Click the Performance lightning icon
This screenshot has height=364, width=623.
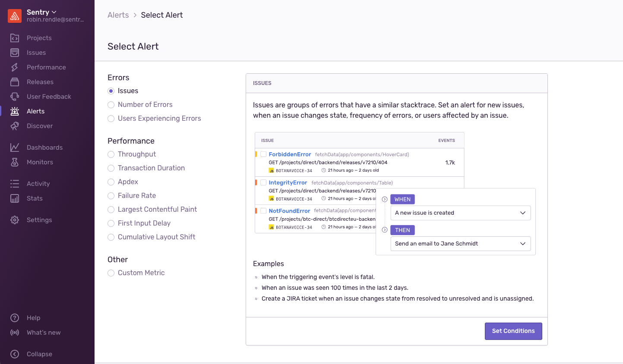(x=15, y=67)
